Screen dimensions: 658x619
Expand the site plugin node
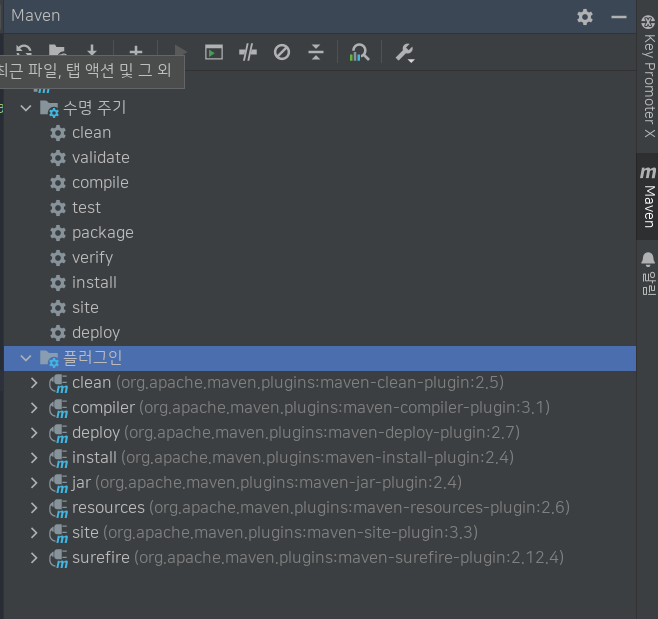[34, 533]
